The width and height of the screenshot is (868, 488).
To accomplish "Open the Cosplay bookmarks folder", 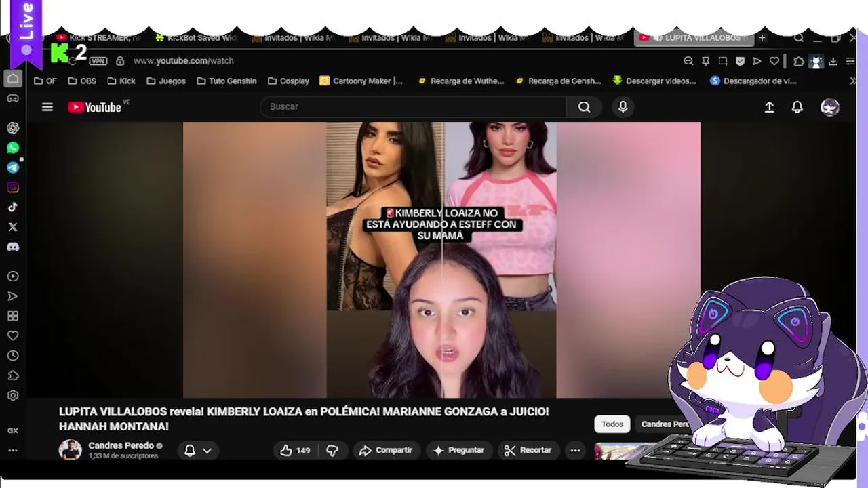I will [x=288, y=81].
